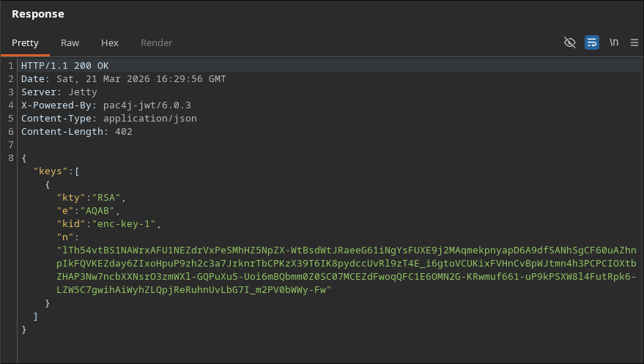Click the Response panel title
This screenshot has width=644, height=364.
38,14
